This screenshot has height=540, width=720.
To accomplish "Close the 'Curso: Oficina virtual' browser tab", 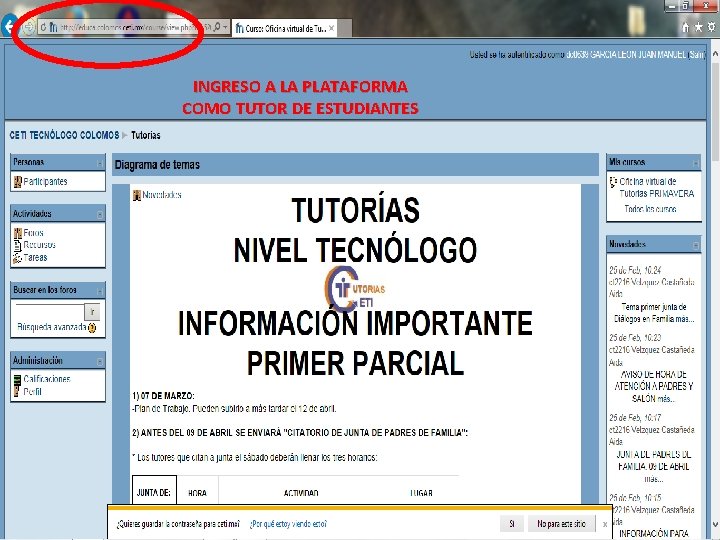I will click(332, 28).
